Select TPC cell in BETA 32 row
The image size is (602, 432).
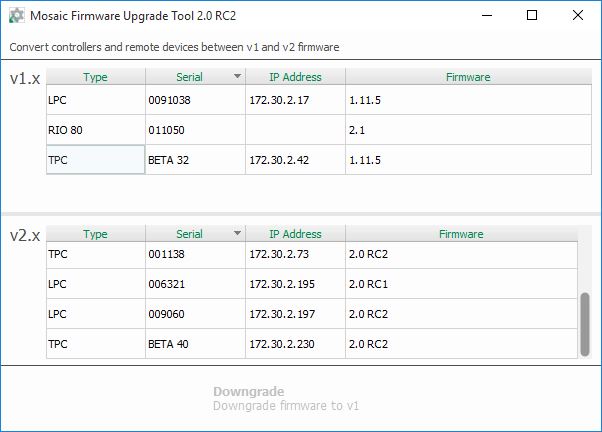coord(96,160)
